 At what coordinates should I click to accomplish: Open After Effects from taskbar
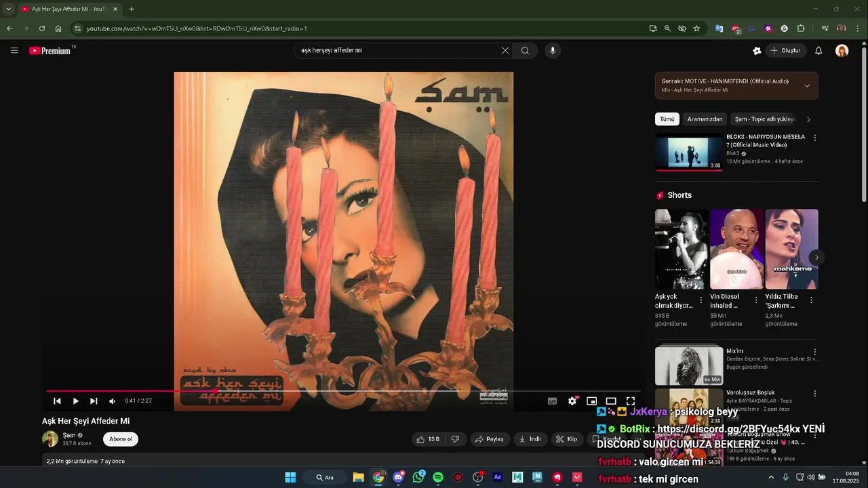pos(498,477)
